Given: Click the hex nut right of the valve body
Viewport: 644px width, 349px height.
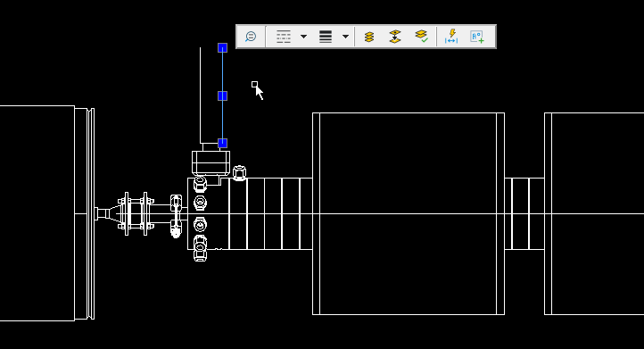Looking at the screenshot, I should click(239, 173).
